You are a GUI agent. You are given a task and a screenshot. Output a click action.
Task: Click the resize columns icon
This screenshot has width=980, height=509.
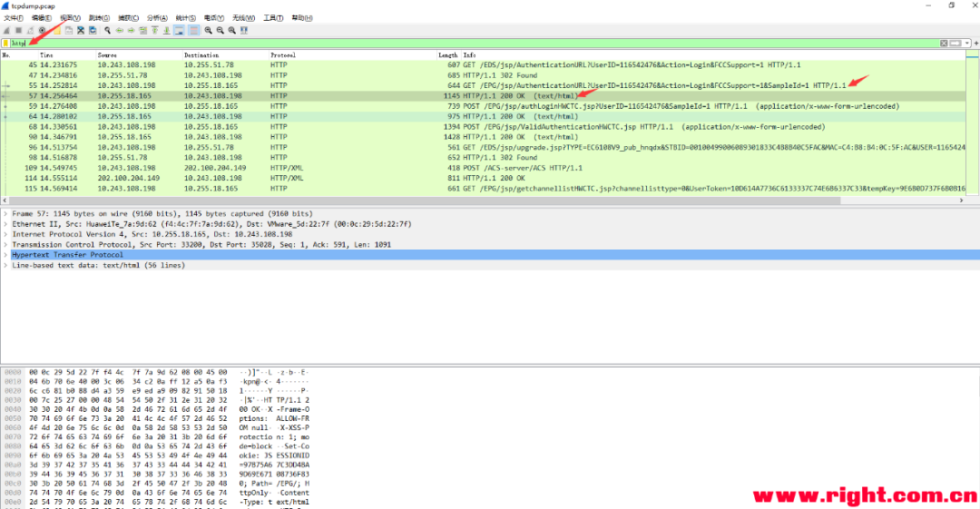coord(244,30)
